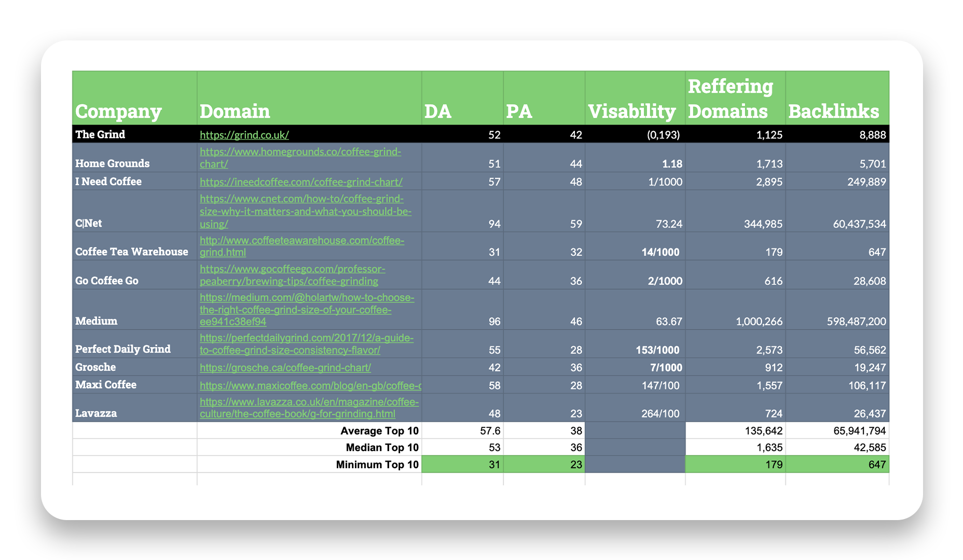The height and width of the screenshot is (560, 963).
Task: Click Maxi Coffee visibility value 147/100
Action: [x=660, y=386]
